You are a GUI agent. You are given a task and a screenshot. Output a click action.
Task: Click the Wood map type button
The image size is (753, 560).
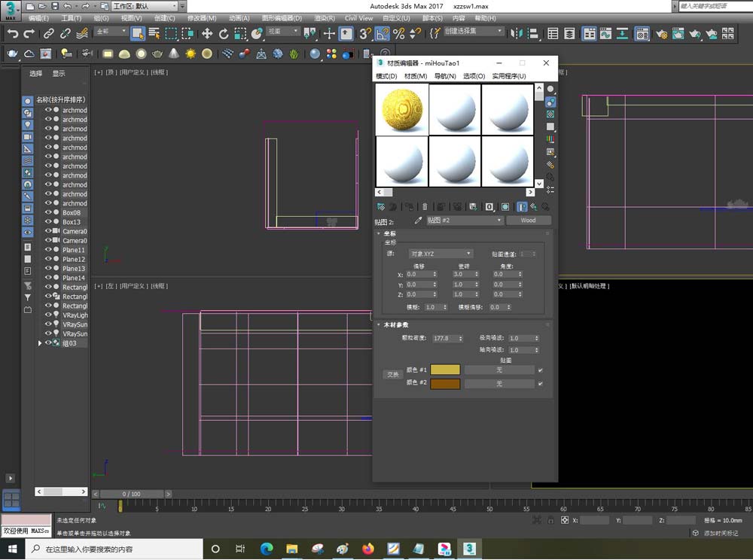coord(528,221)
